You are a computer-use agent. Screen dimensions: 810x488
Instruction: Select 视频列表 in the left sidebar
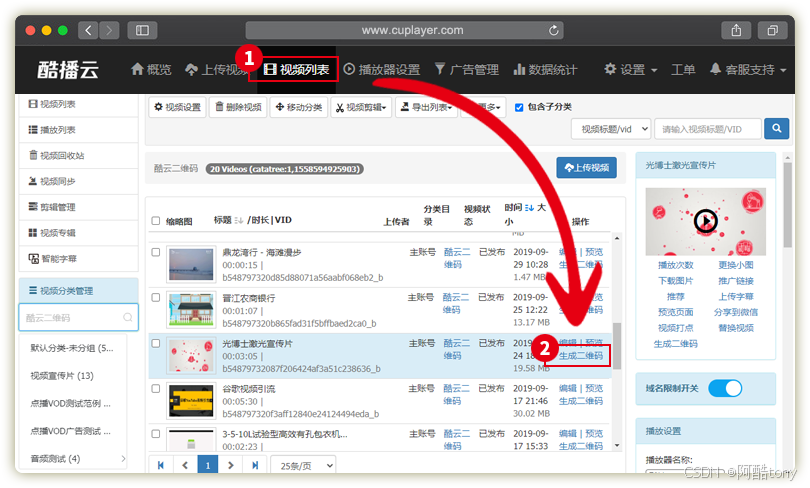click(79, 104)
